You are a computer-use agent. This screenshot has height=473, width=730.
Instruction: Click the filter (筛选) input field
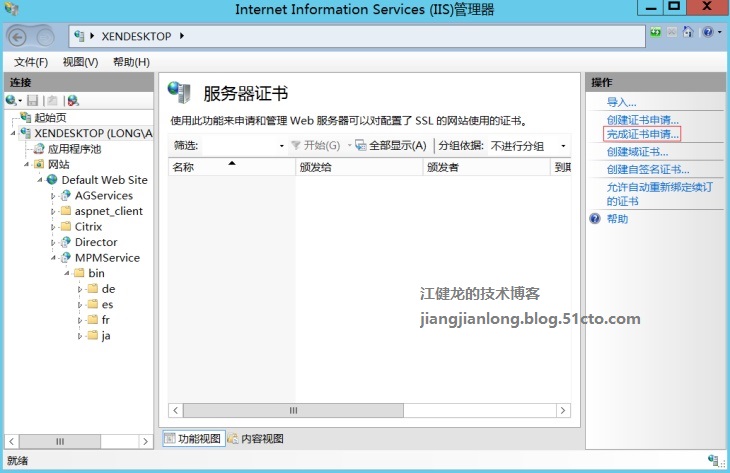[239, 146]
